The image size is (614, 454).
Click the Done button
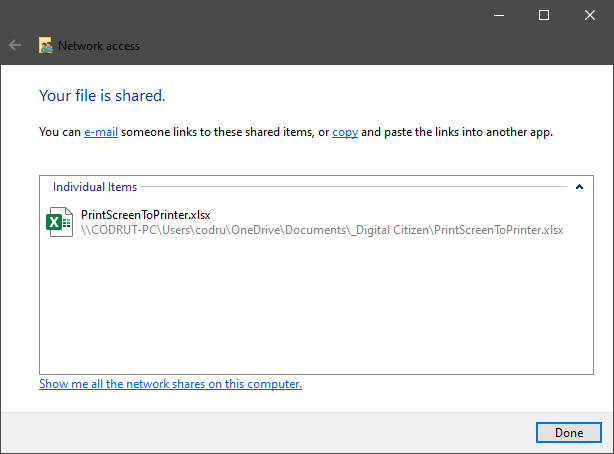click(569, 432)
